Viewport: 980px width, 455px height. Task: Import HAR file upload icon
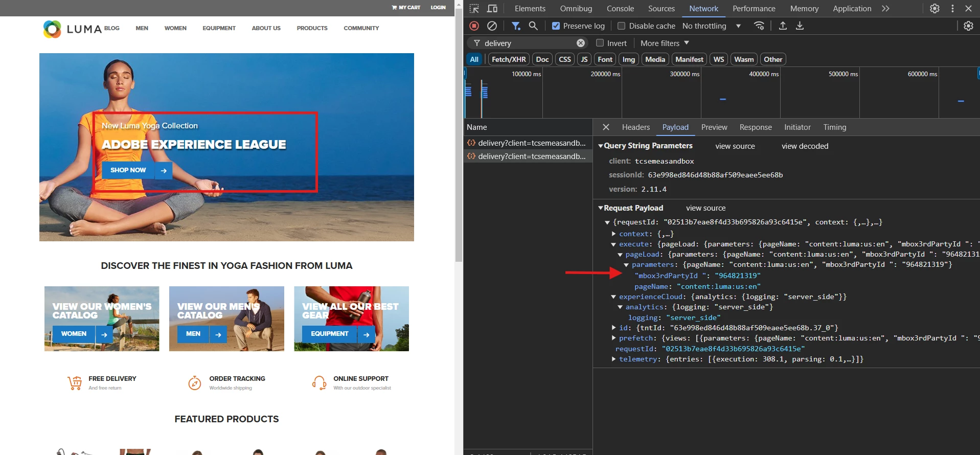[783, 26]
